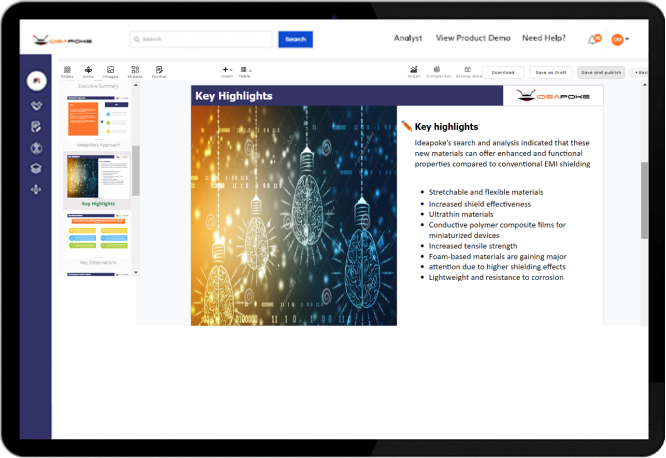
Task: Click the Download button
Action: [503, 73]
